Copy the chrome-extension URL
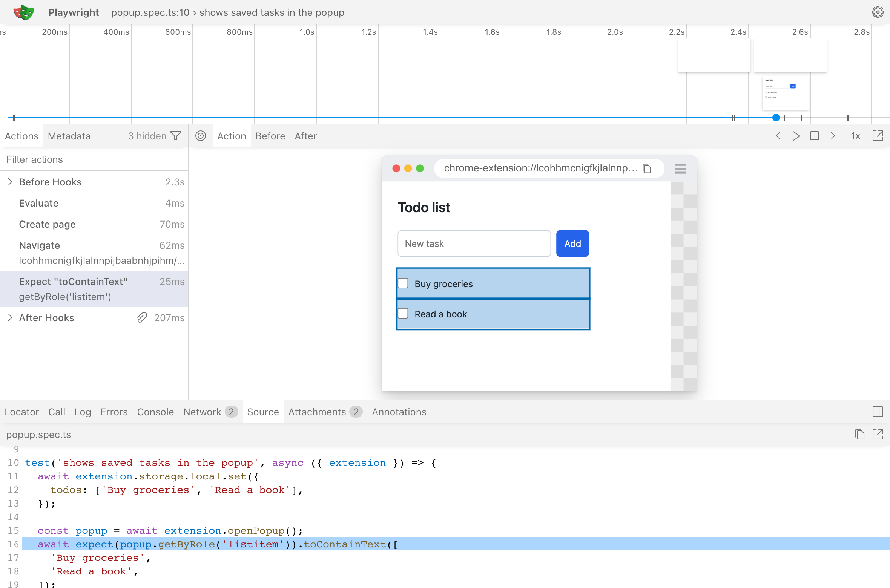 (647, 168)
